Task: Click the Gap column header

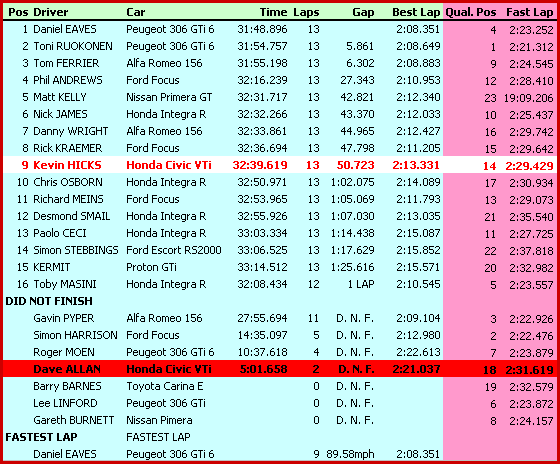Action: 363,12
